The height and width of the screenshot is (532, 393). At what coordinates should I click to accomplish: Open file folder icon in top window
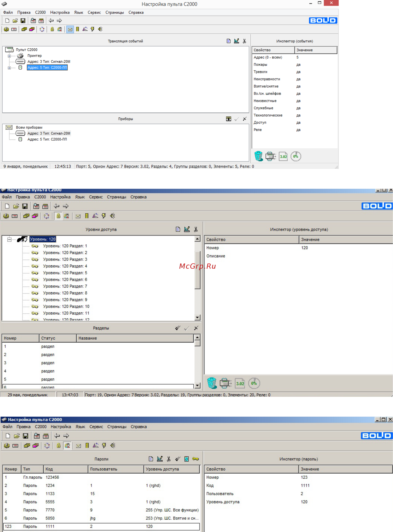coord(15,21)
